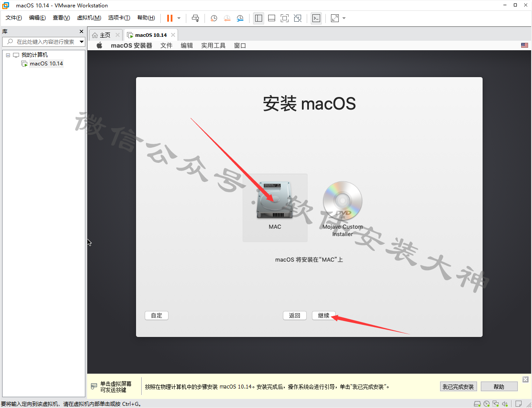
Task: Send Ctrl+Alt+Del to the virtual machine
Action: coord(195,18)
